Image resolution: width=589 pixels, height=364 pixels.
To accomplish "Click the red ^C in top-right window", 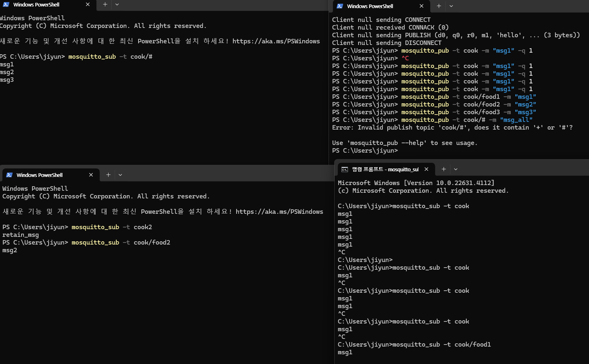I will 405,58.
